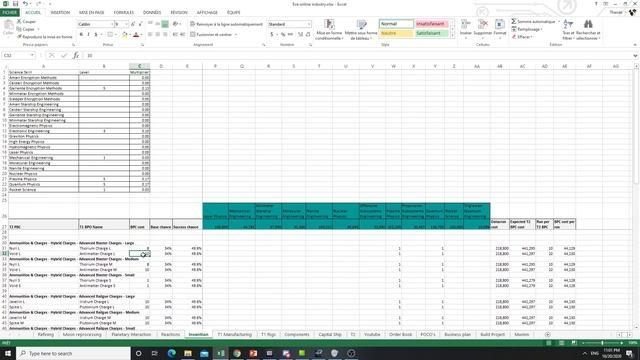
Task: Apply red font color
Action: coord(136,35)
